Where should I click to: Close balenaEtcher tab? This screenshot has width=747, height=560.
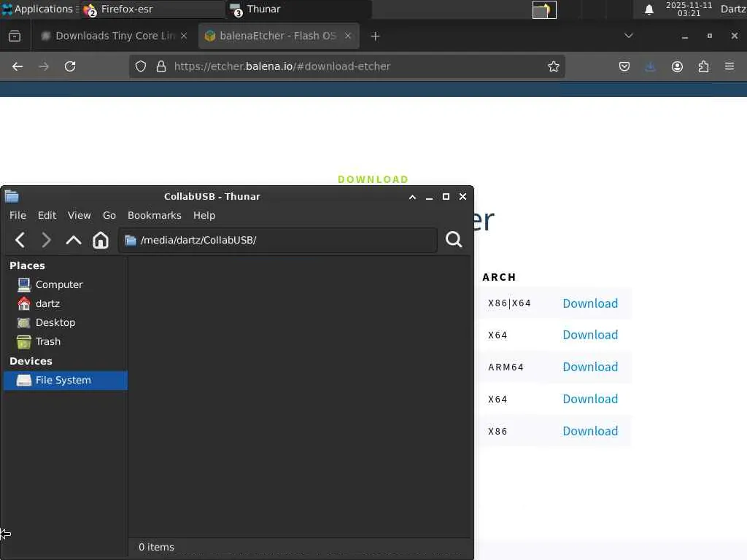click(x=348, y=36)
